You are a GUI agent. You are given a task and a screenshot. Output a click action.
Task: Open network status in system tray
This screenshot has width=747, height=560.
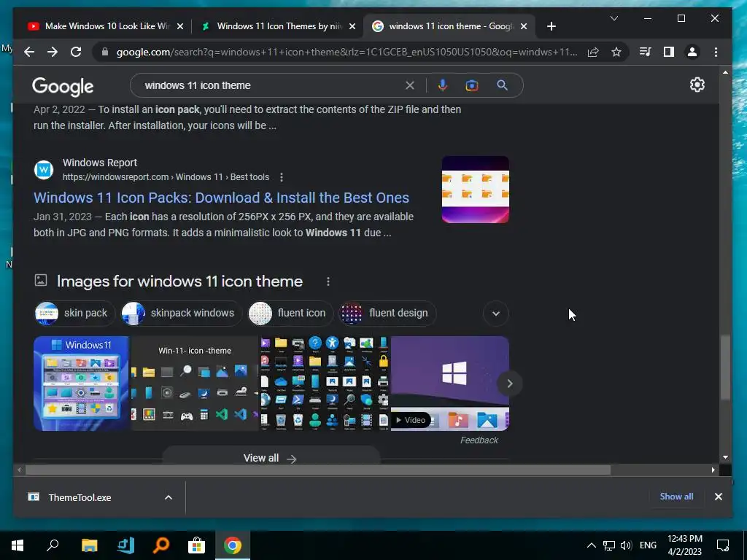609,545
